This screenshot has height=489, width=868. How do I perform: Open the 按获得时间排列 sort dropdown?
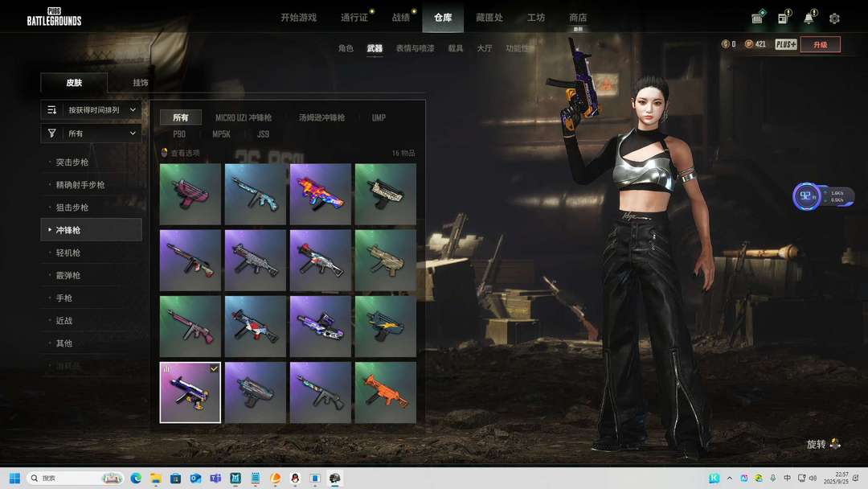coord(92,109)
